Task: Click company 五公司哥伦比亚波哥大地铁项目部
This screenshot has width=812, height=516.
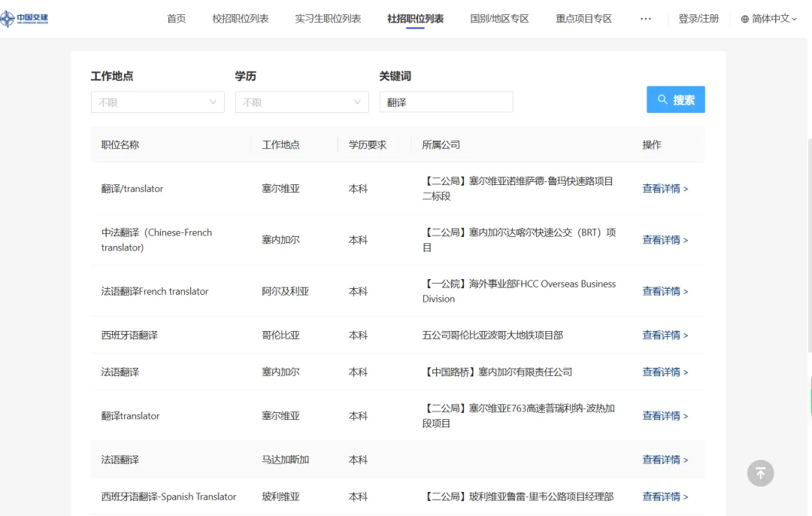Action: pyautogui.click(x=492, y=335)
